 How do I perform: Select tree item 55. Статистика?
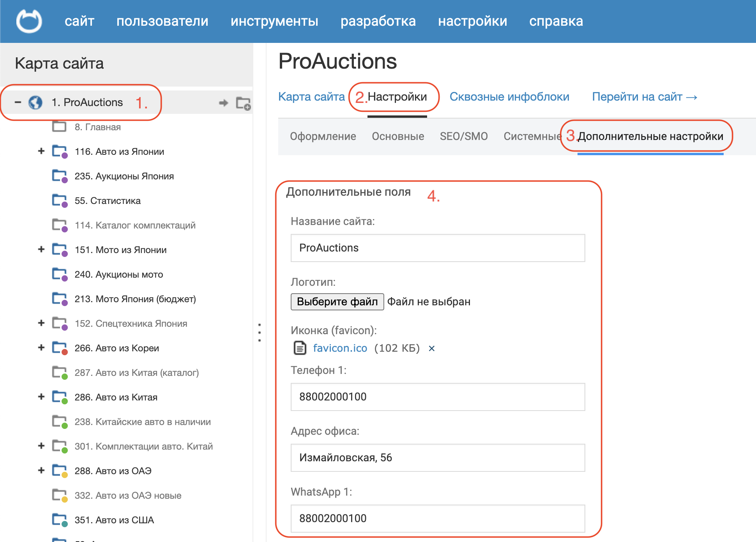108,201
